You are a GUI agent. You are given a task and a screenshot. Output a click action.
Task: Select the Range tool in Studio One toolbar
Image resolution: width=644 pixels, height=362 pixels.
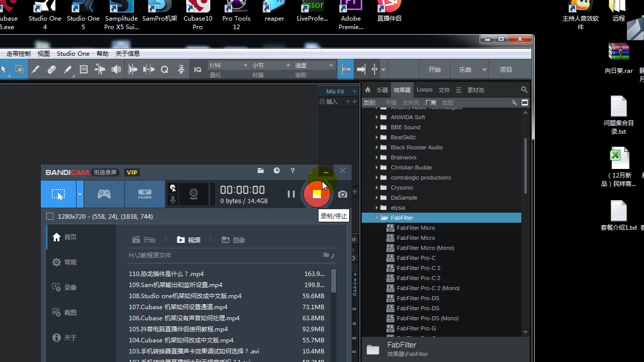tap(19, 70)
